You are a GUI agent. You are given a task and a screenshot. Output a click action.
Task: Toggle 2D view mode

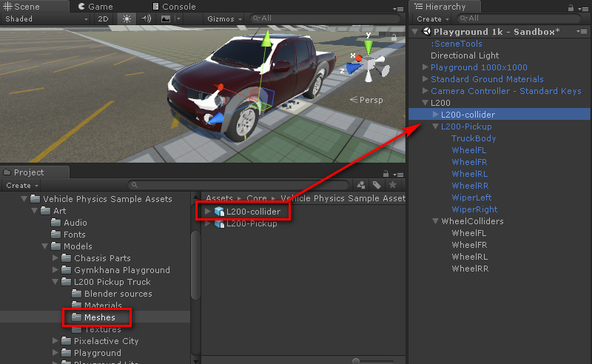103,19
